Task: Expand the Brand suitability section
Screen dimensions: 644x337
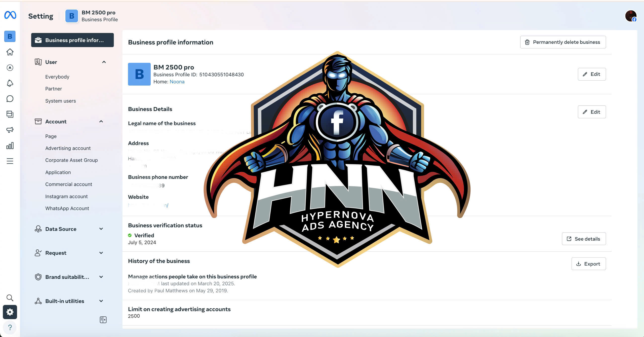Action: coord(69,277)
